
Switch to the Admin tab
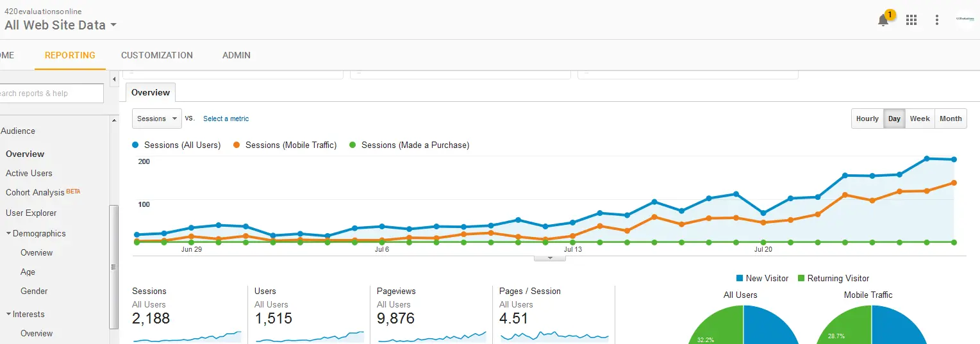click(237, 55)
